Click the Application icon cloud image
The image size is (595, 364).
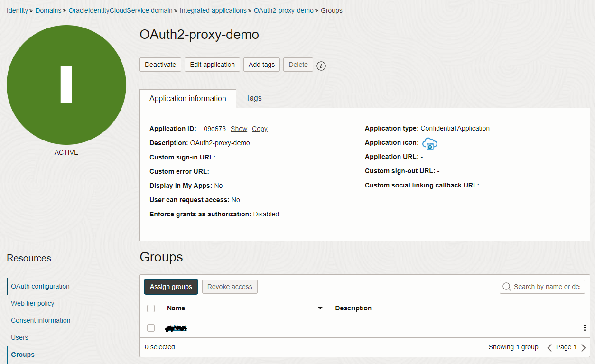tap(430, 143)
